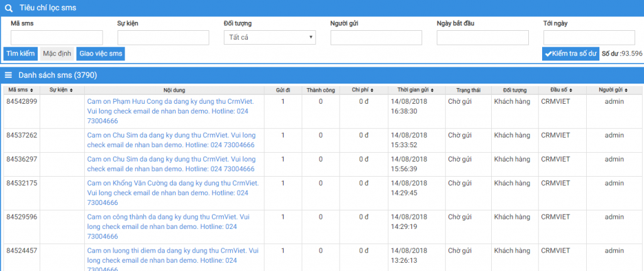Click the Ngày bắt đầu date field
The width and height of the screenshot is (644, 271).
[482, 37]
